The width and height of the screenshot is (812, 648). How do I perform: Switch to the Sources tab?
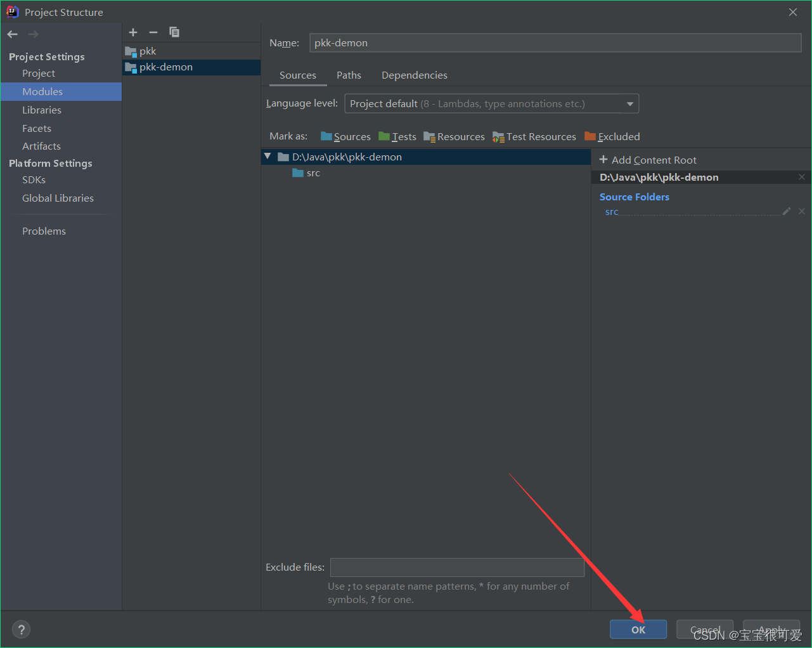coord(298,75)
